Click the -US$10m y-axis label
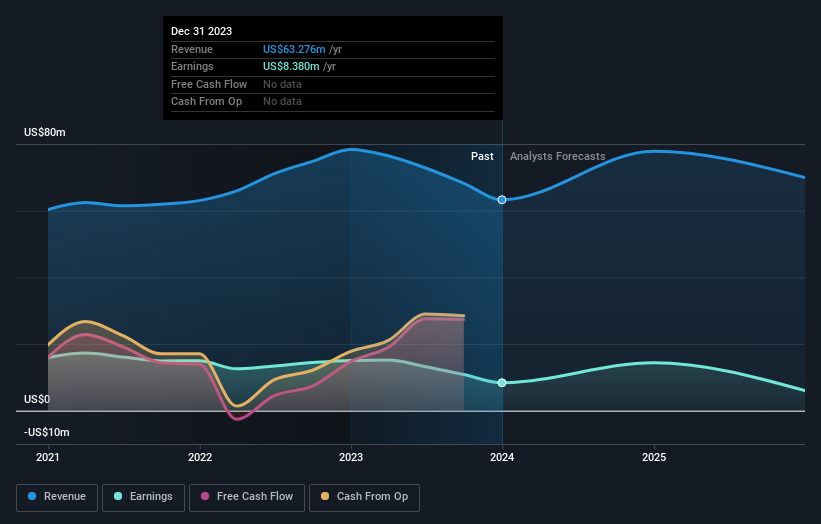 point(47,432)
